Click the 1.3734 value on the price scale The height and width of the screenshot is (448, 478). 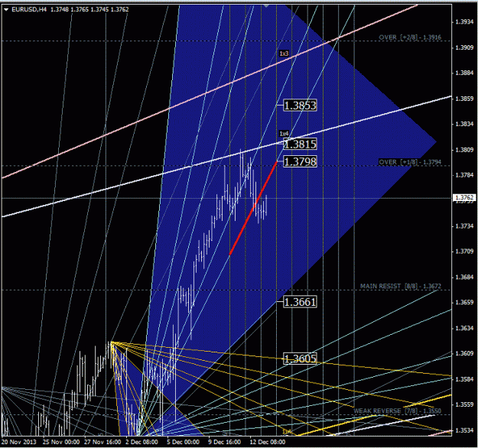coord(464,226)
